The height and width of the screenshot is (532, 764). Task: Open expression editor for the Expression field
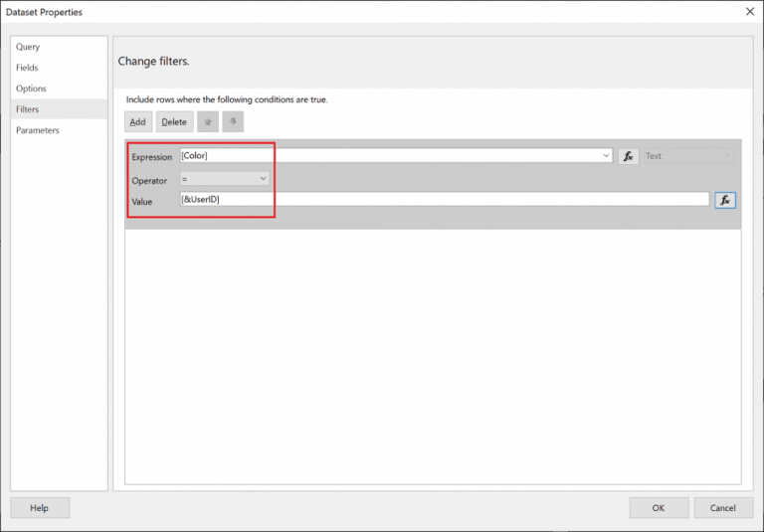(628, 156)
